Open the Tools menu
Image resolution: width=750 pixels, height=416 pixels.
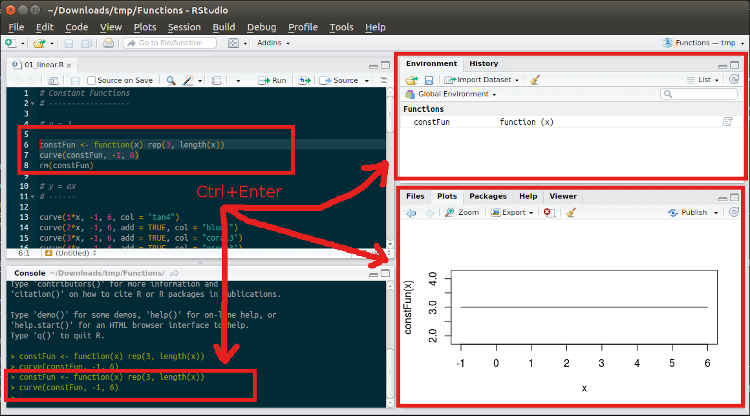tap(342, 27)
